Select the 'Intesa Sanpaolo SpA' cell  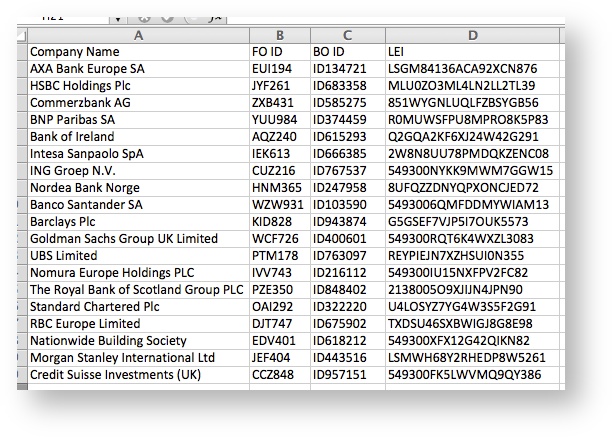138,154
